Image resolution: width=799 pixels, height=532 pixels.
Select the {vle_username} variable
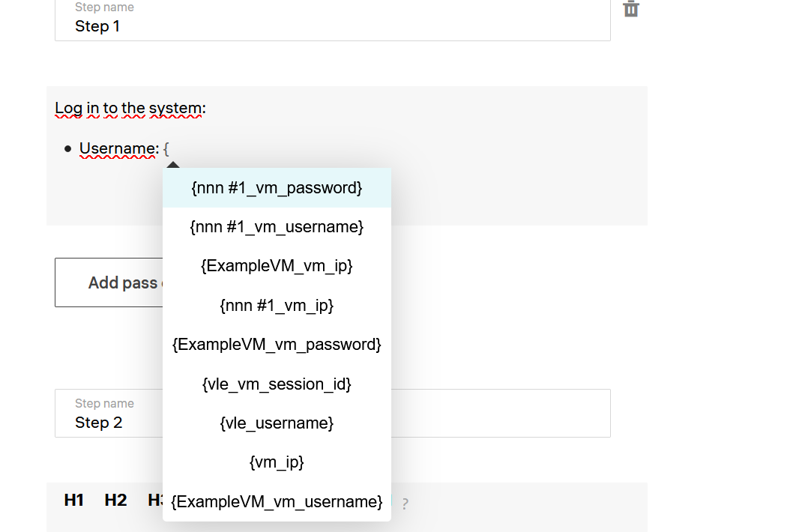click(277, 423)
